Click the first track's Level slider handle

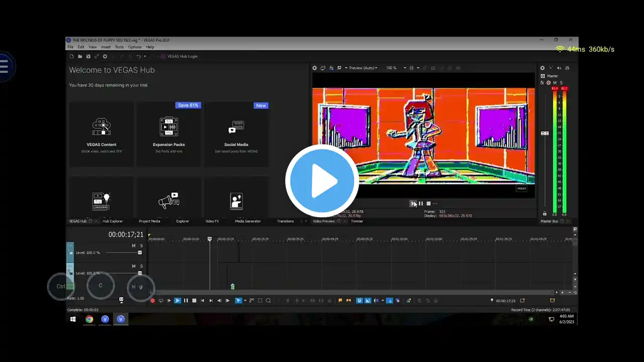[140, 252]
